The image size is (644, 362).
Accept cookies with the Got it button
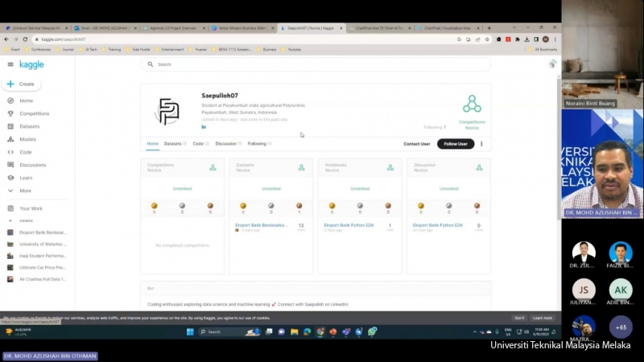519,318
